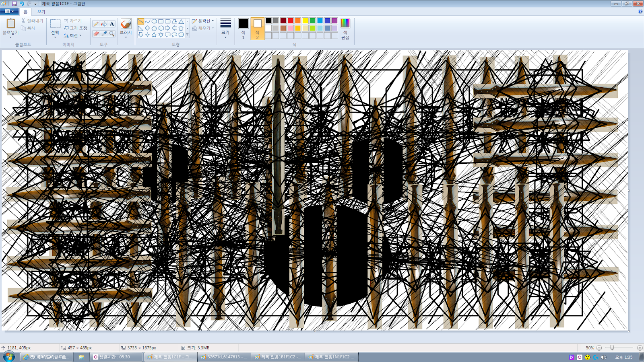Click 자르기 crop button
This screenshot has height=362, width=644.
[x=73, y=21]
